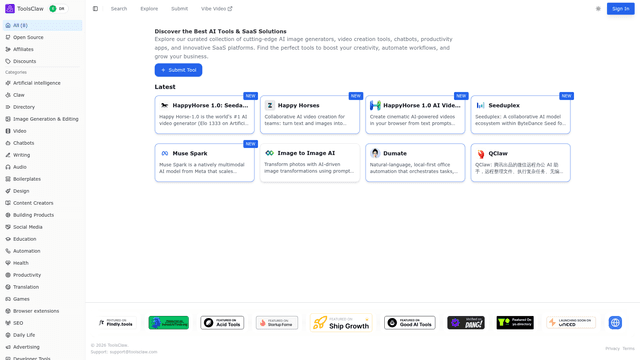The image size is (640, 360).
Task: Click the Affiliates sidebar icon
Action: (8, 49)
